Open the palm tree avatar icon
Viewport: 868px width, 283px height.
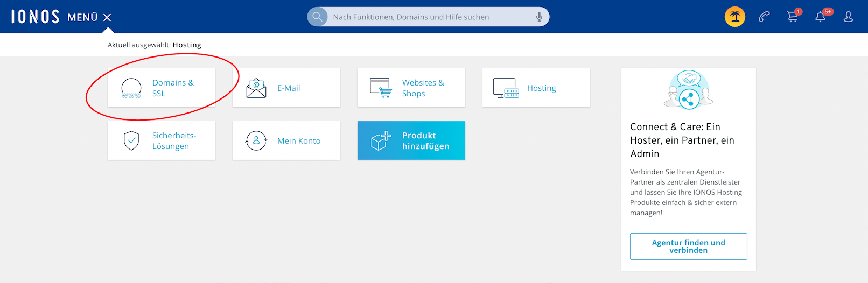pyautogui.click(x=735, y=17)
